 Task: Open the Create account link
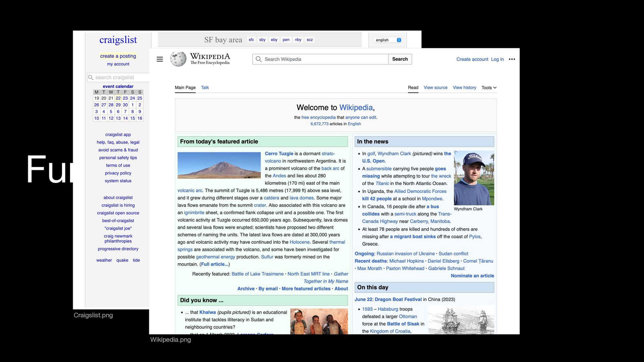pyautogui.click(x=472, y=59)
